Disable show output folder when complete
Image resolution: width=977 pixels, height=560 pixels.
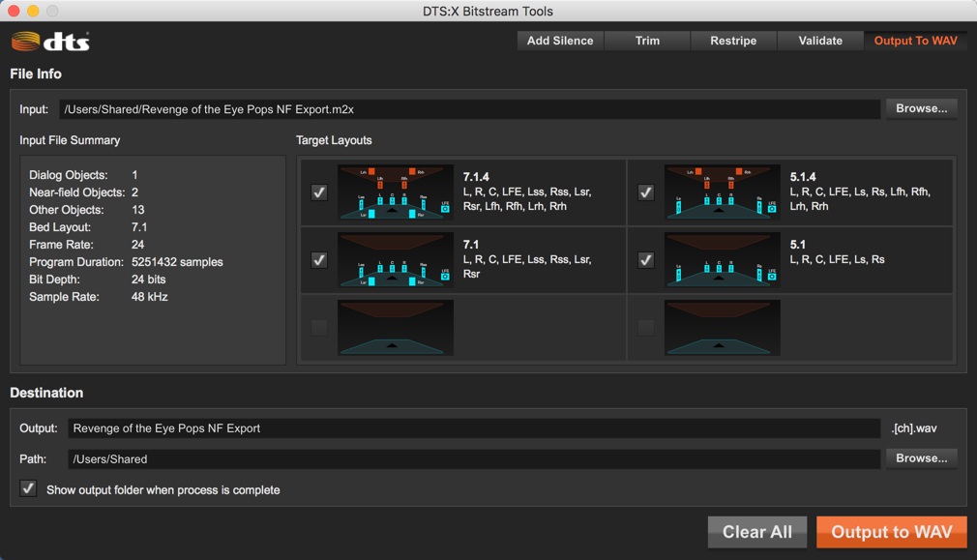[29, 489]
